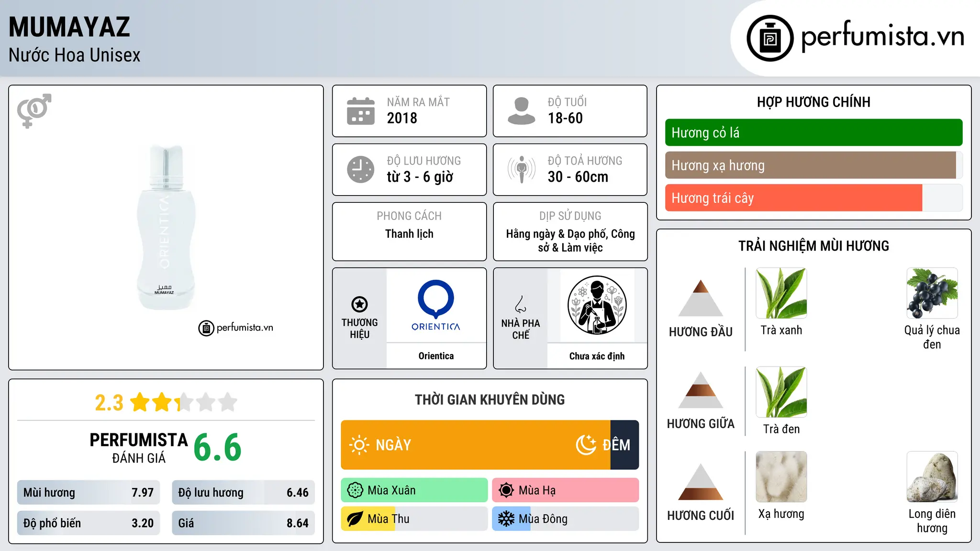Open the Trà xanh green tea image
The width and height of the screenshot is (980, 551).
pos(781,293)
